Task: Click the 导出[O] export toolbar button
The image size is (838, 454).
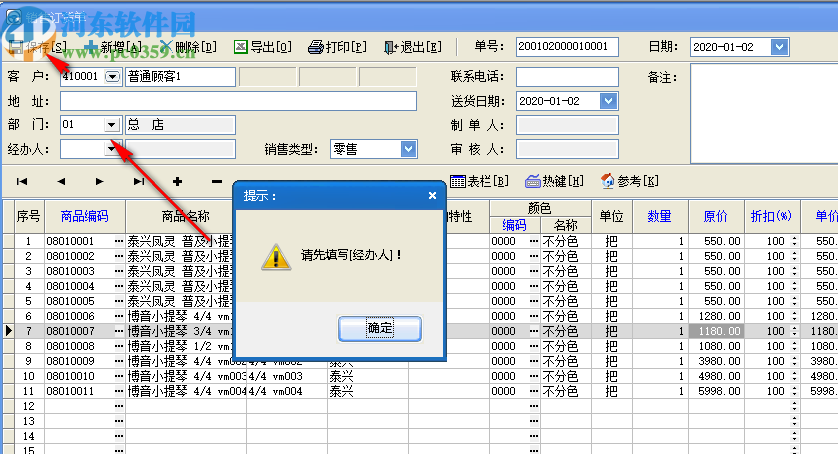Action: [x=263, y=47]
